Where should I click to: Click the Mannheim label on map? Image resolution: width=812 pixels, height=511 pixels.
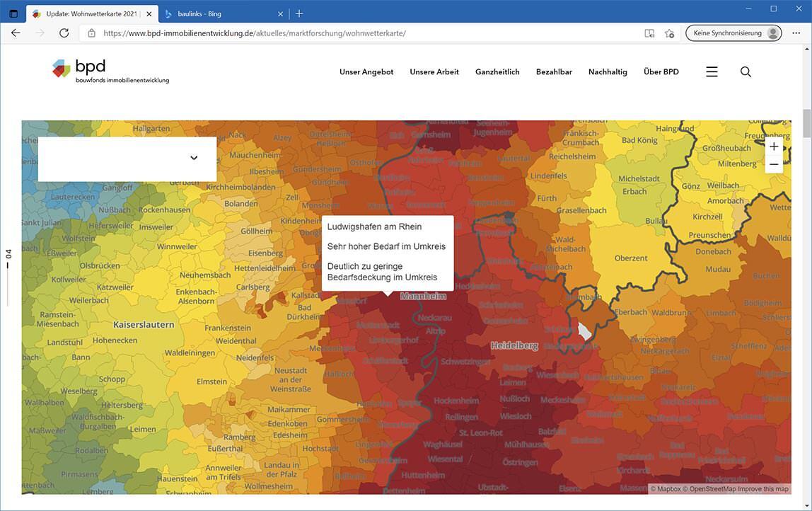(x=423, y=297)
